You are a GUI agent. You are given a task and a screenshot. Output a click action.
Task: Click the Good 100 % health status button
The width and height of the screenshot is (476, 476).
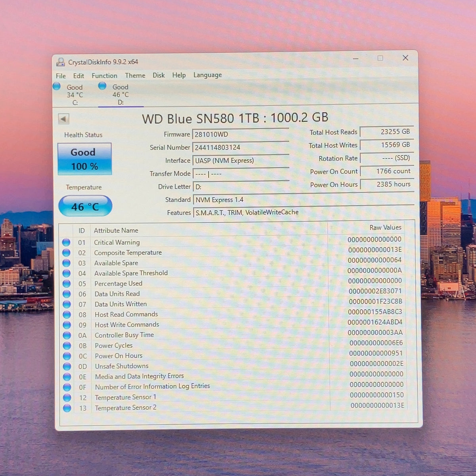[84, 159]
